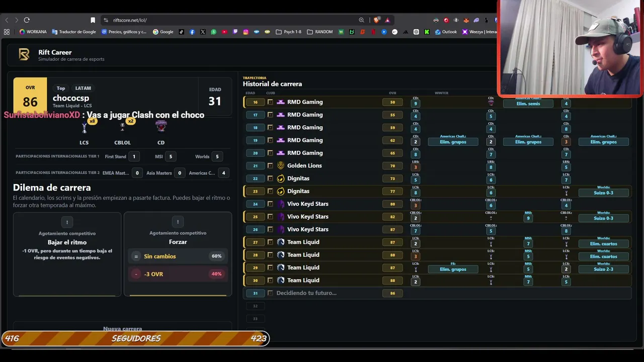Click the Historial de carrera heading
Image resolution: width=644 pixels, height=362 pixels.
(272, 84)
